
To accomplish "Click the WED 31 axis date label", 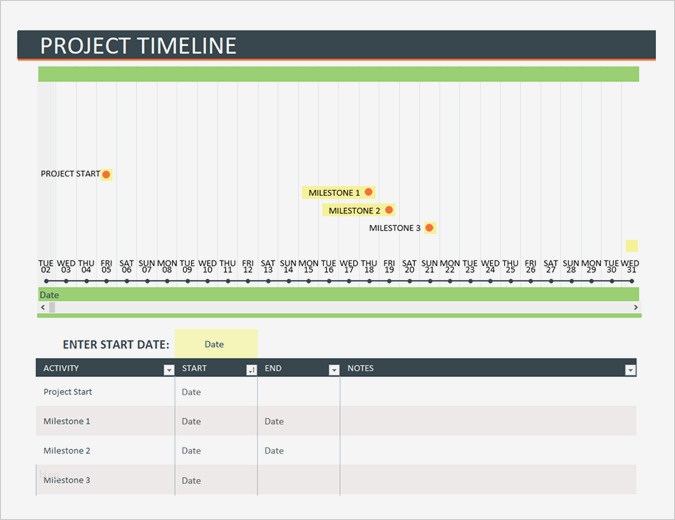I will tap(630, 266).
